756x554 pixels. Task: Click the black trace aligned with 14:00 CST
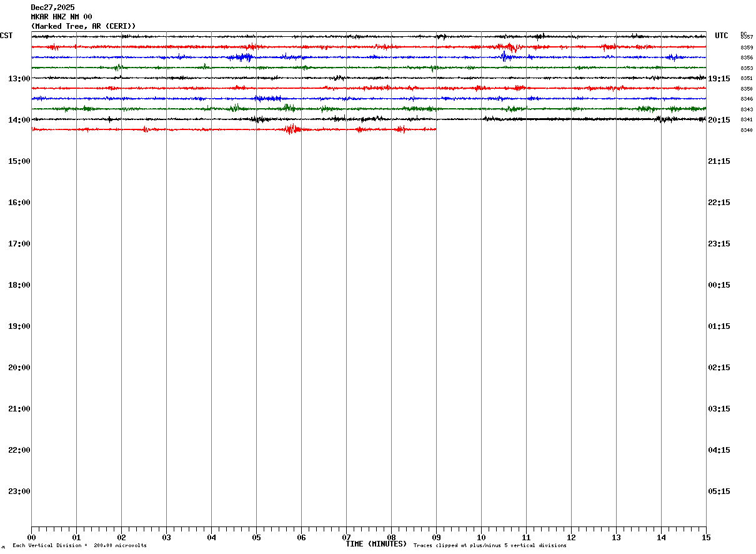pyautogui.click(x=369, y=119)
